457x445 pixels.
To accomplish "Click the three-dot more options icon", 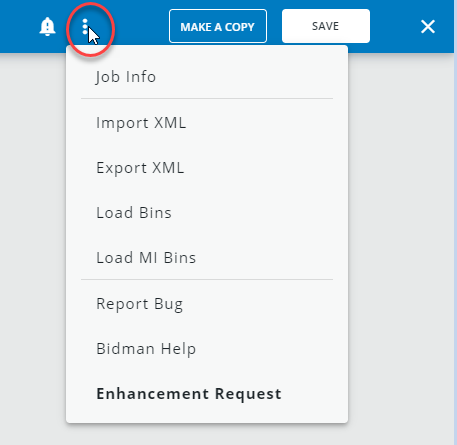I will [x=85, y=26].
